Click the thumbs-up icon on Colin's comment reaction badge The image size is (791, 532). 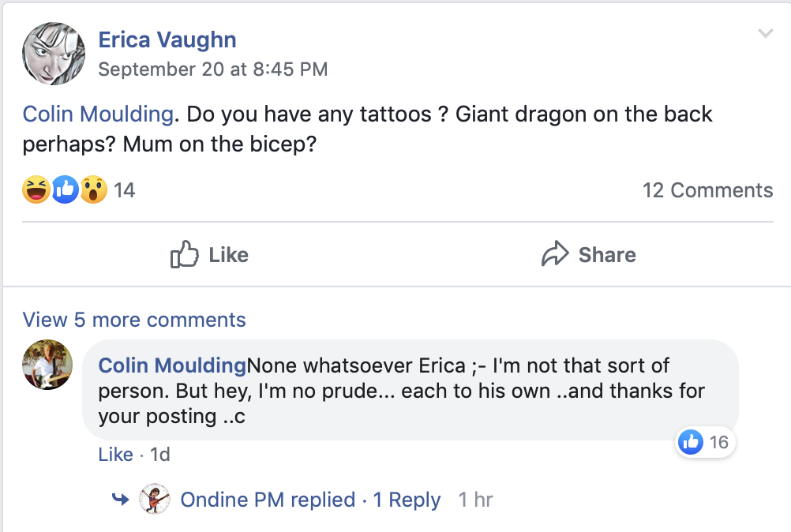(x=690, y=443)
